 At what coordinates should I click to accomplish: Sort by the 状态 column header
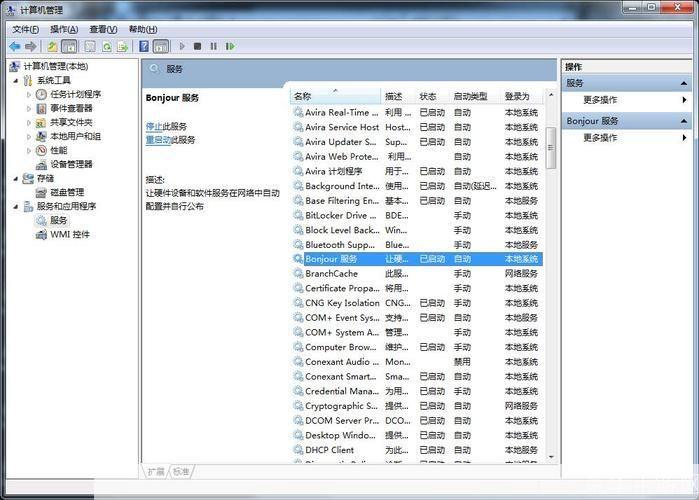[x=432, y=96]
